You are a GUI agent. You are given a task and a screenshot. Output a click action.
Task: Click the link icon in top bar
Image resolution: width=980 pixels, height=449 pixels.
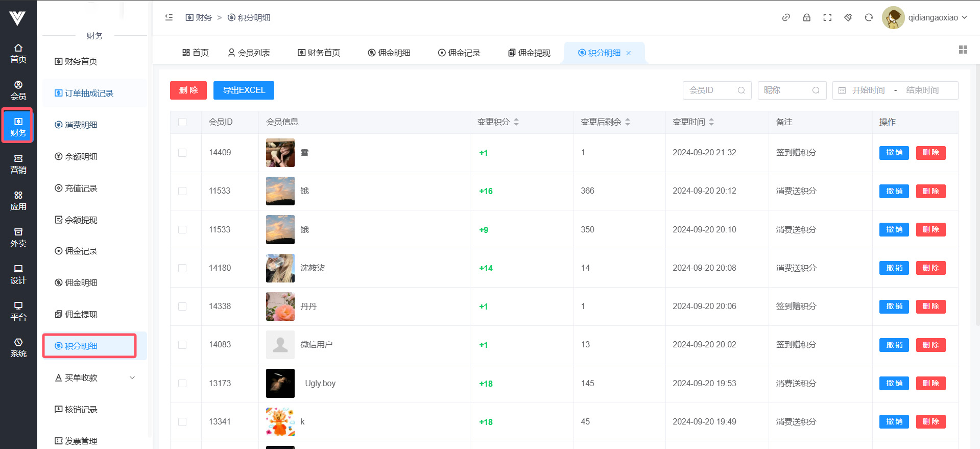click(x=786, y=17)
